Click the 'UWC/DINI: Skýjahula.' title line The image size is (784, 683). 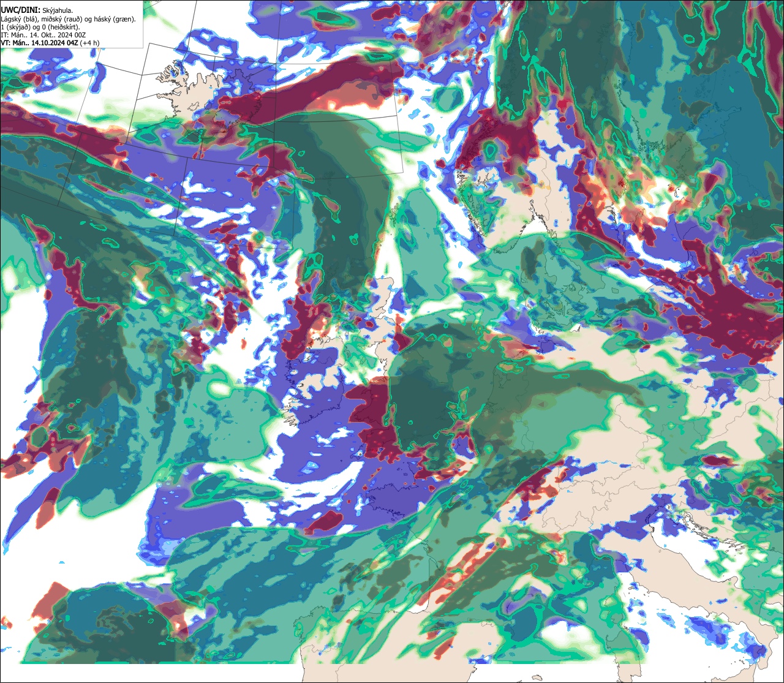[x=37, y=10]
